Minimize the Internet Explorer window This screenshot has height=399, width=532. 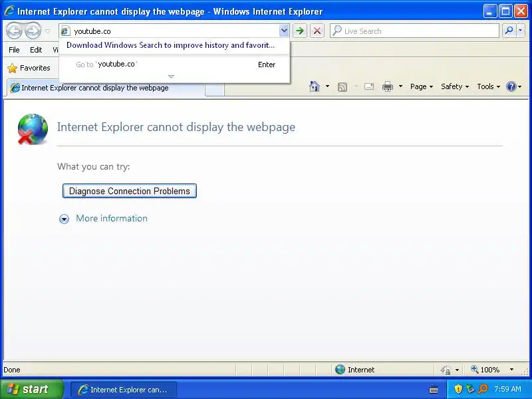coord(489,11)
